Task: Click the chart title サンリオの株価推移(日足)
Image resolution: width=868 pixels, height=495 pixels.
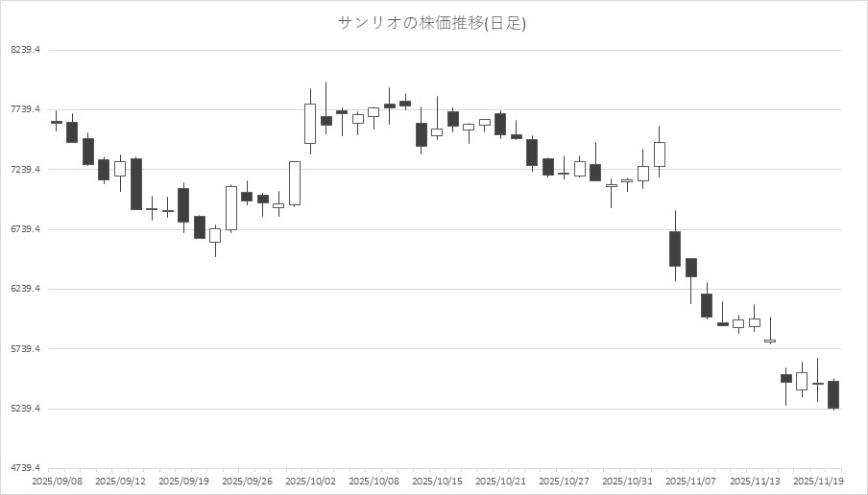Action: click(x=432, y=23)
